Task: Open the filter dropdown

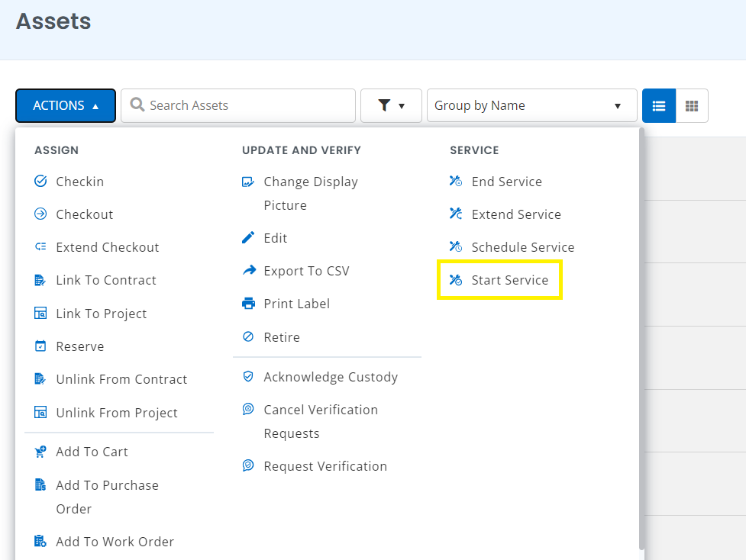Action: point(391,106)
